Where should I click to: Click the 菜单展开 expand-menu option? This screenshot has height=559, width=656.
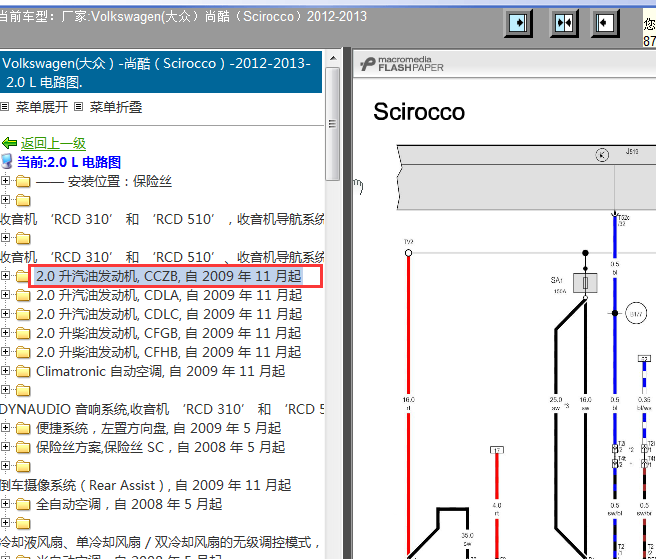tap(42, 107)
